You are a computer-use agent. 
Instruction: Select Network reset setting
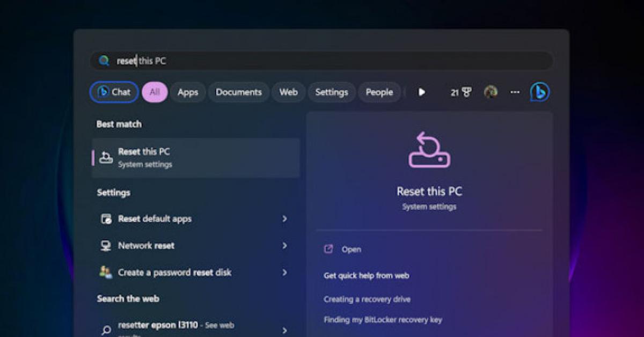click(196, 246)
